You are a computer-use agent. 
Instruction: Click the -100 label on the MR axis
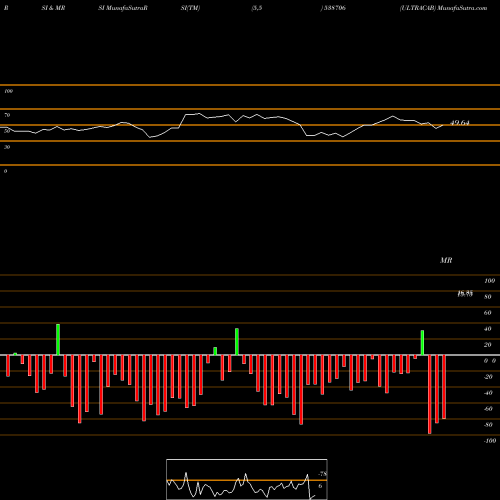490,441
